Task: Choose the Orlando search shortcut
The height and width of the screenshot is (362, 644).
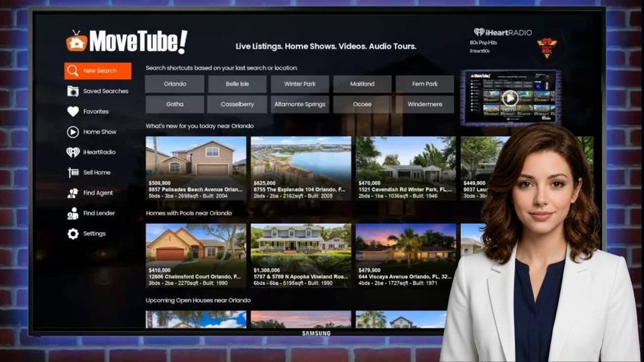Action: 174,84
